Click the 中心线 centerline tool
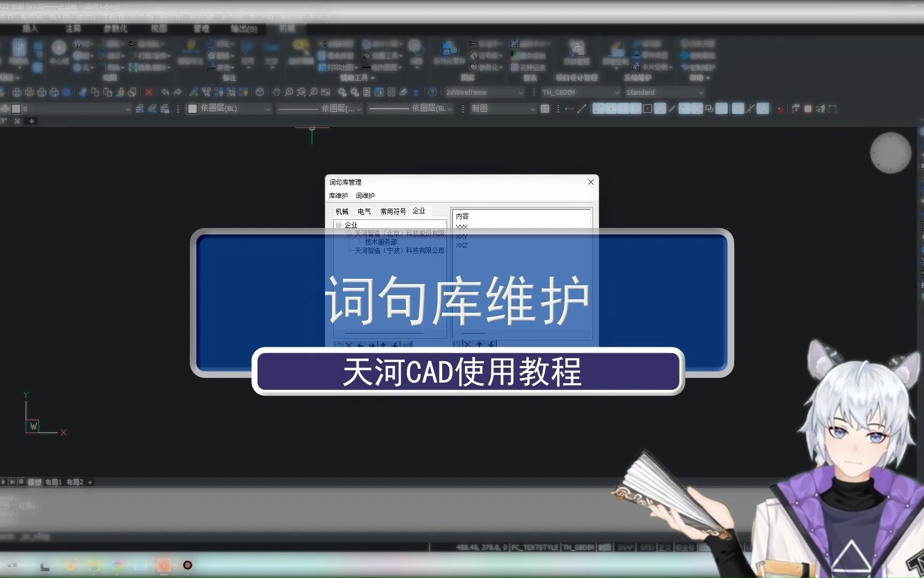The height and width of the screenshot is (578, 924). (x=59, y=52)
